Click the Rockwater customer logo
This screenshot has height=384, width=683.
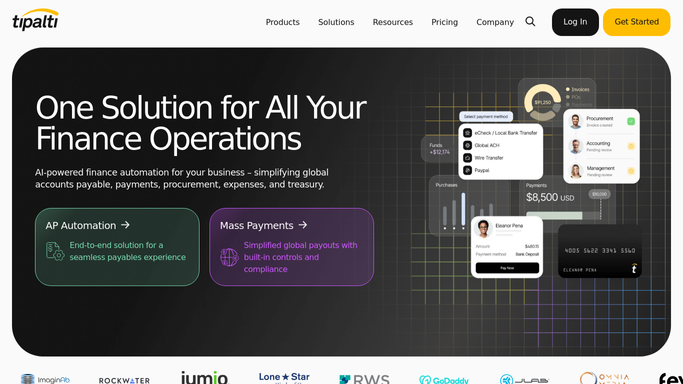pos(124,381)
